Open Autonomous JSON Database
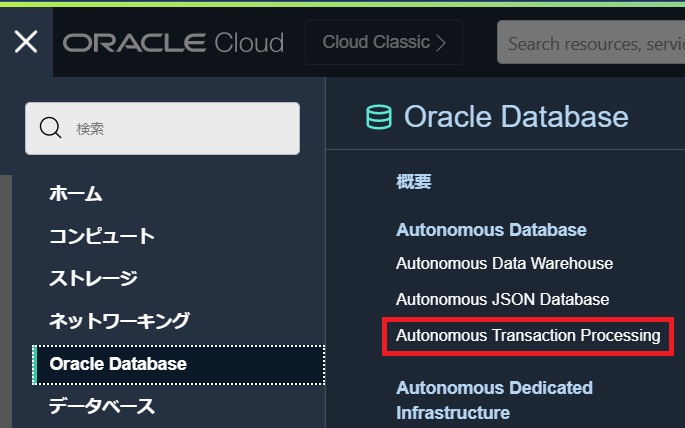 502,299
